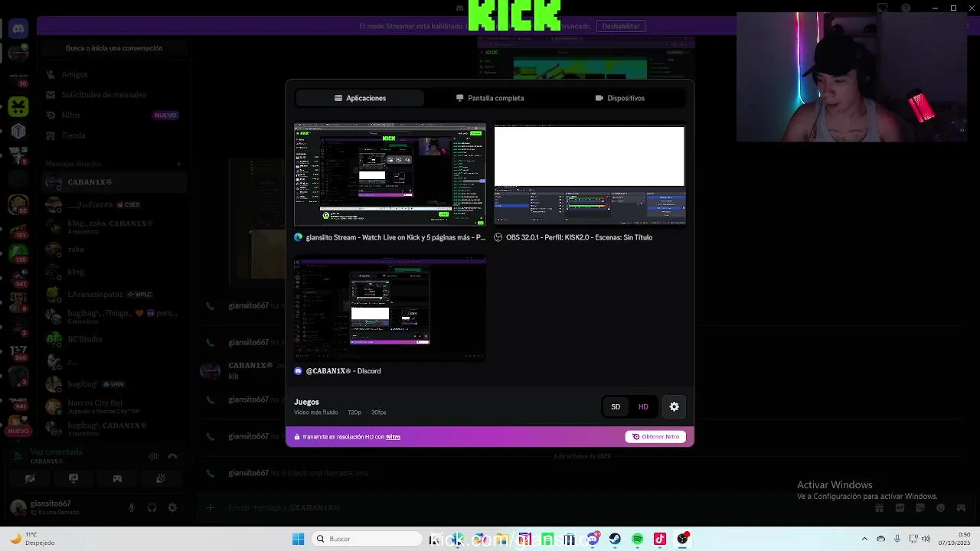
Task: Create a new direct message with plus
Action: (178, 164)
